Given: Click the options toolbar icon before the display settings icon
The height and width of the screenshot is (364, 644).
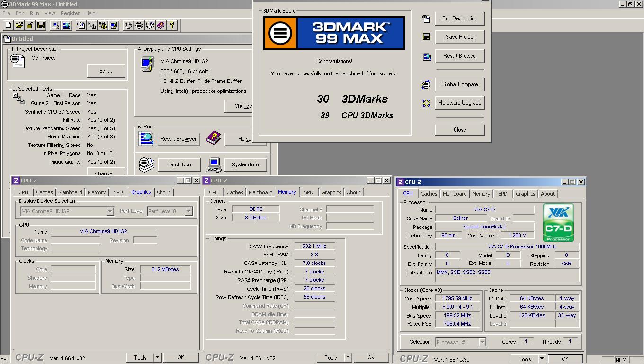Looking at the screenshot, I should [103, 25].
